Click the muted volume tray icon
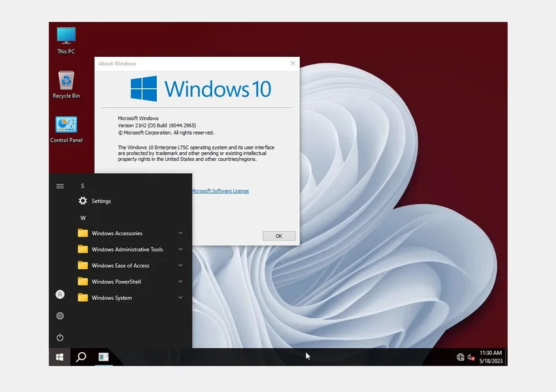The image size is (556, 392). [x=471, y=357]
